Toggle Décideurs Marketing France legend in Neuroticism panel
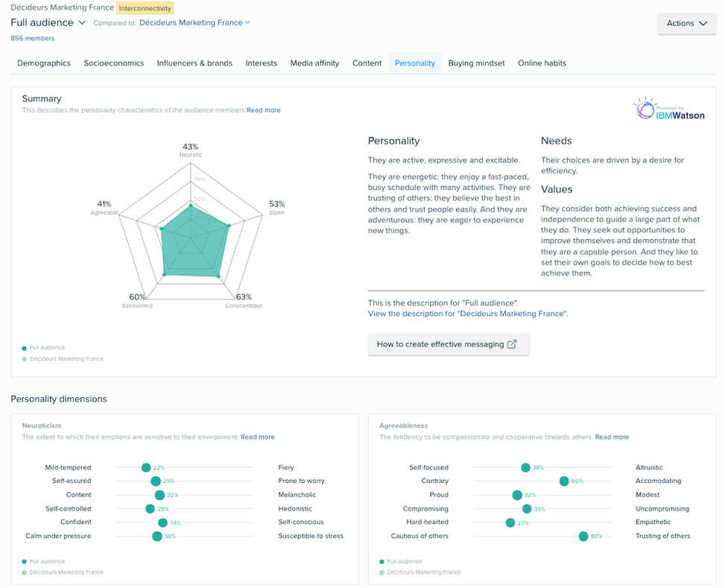 coord(63,572)
